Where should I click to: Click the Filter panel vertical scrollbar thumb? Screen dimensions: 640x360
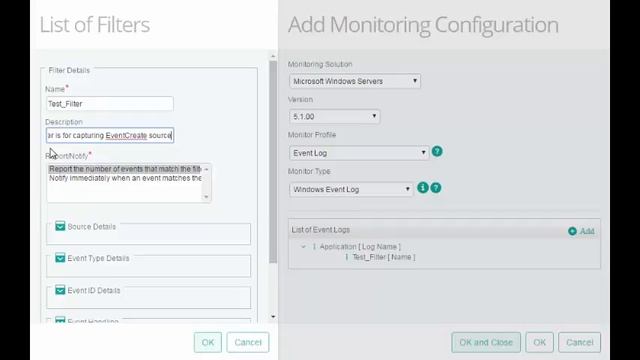click(x=273, y=162)
